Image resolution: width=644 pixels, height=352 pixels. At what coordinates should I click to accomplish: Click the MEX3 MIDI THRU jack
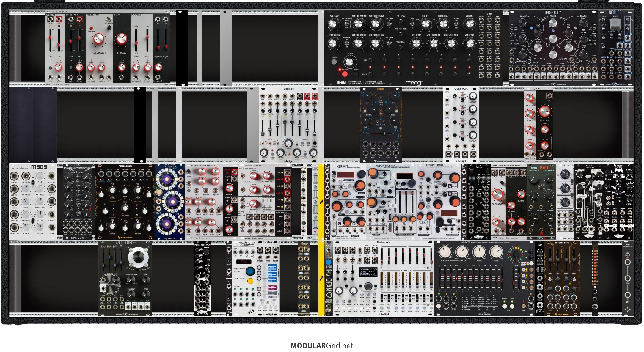click(627, 279)
